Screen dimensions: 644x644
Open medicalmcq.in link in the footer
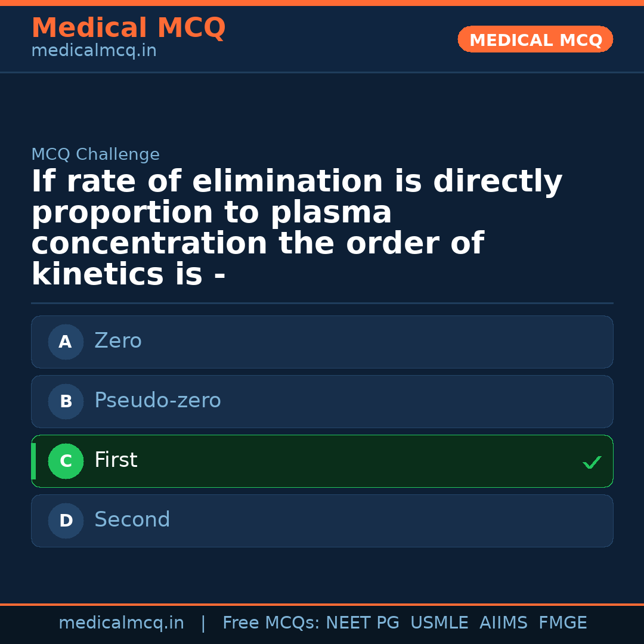[x=121, y=623]
